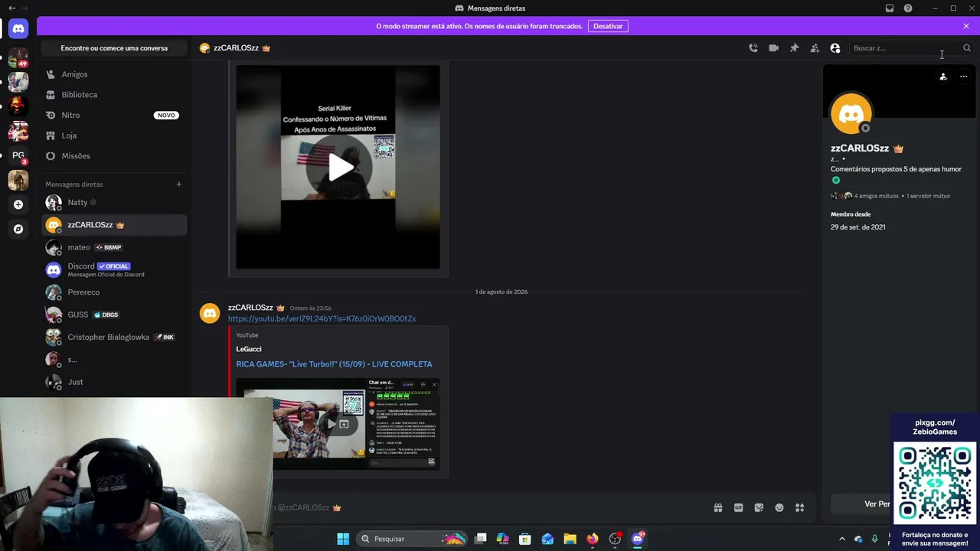This screenshot has width=980, height=551.
Task: Open the sticker picker
Action: (x=759, y=507)
